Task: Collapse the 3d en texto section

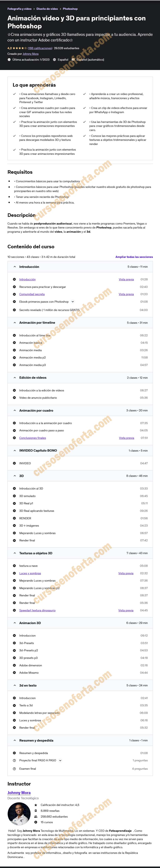Action: coord(15,685)
